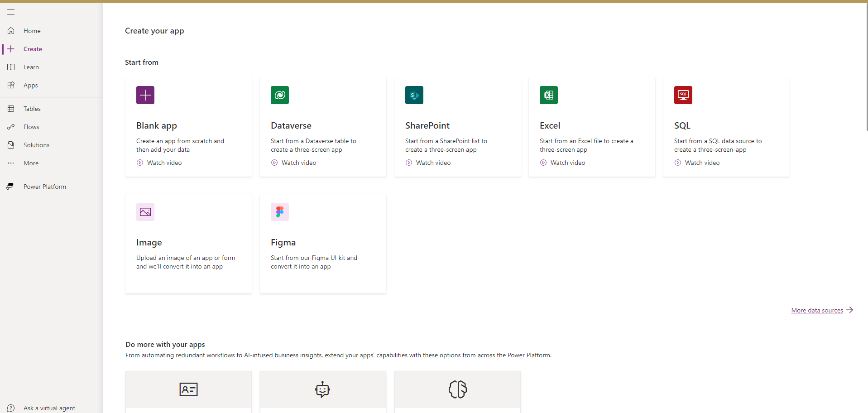
Task: Ask a virtual agent for help
Action: (49, 408)
